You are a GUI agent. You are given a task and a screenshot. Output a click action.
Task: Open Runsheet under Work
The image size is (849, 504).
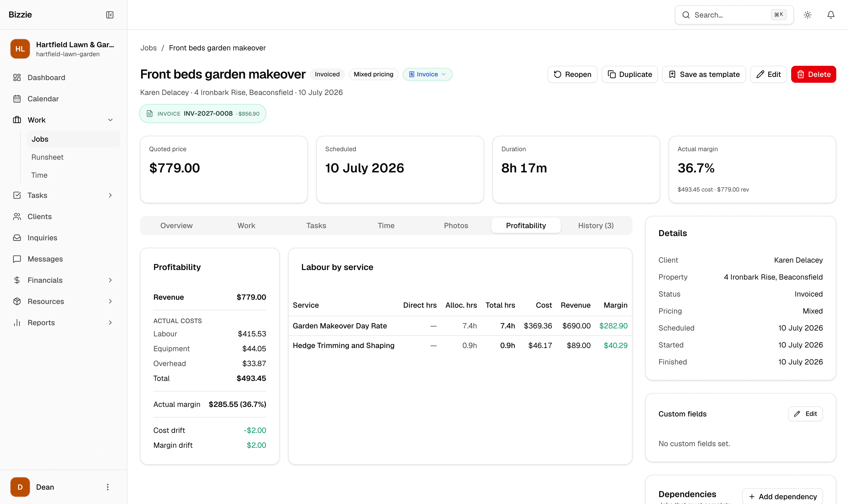coord(74,157)
